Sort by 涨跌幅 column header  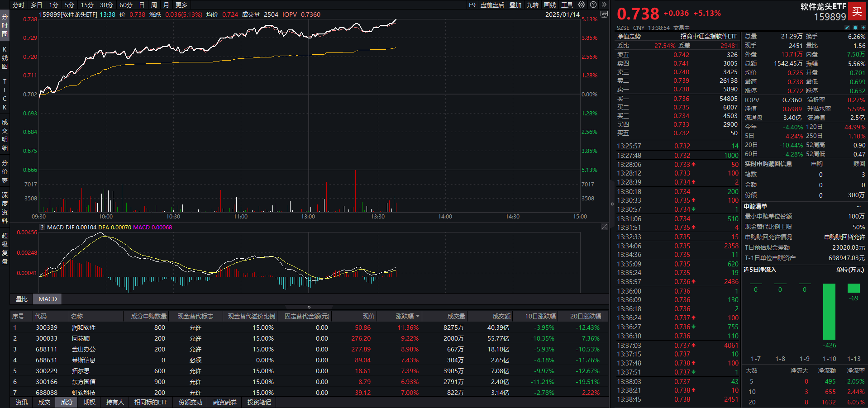(x=407, y=316)
